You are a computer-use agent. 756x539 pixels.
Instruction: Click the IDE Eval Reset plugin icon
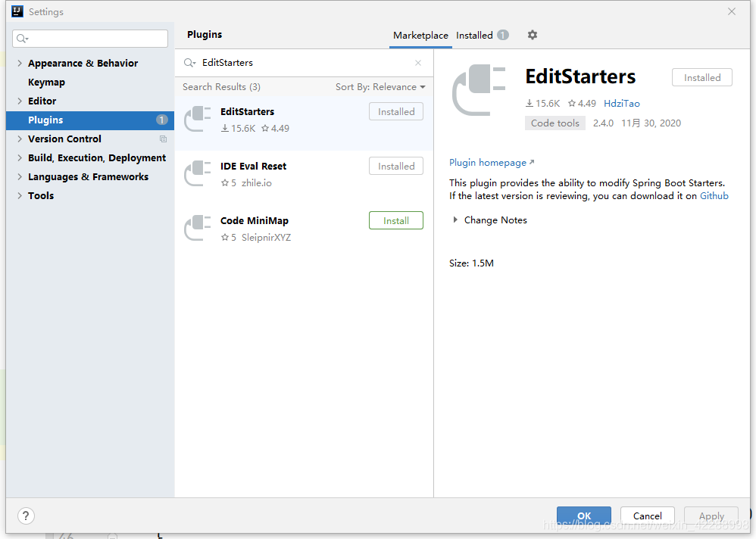coord(198,173)
